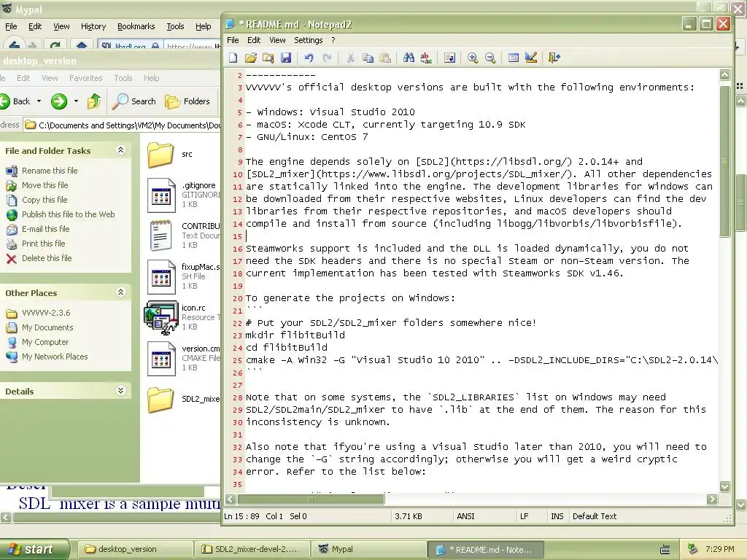Click Delete this file link

[47, 258]
